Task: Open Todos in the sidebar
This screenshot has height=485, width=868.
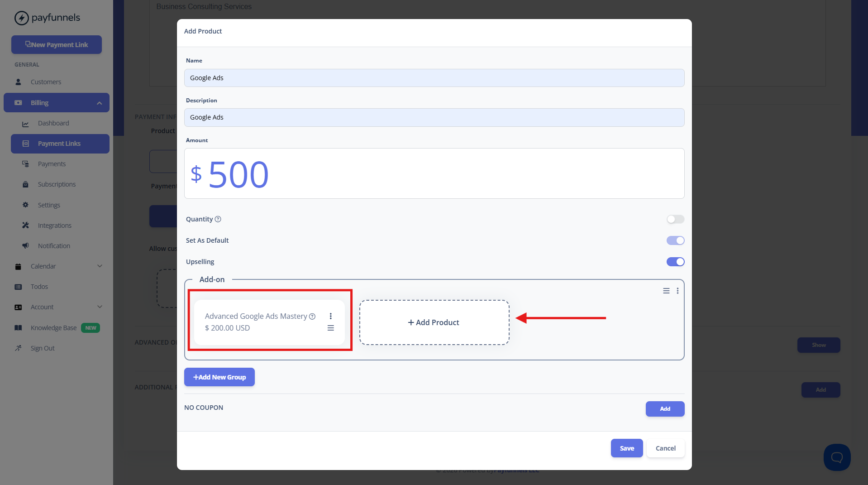Action: pos(57,287)
